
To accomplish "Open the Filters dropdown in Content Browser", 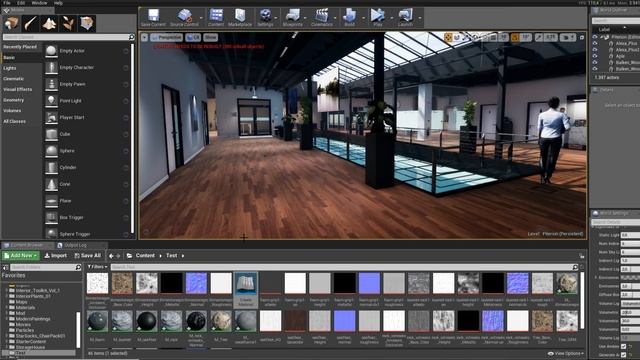I will [98, 267].
